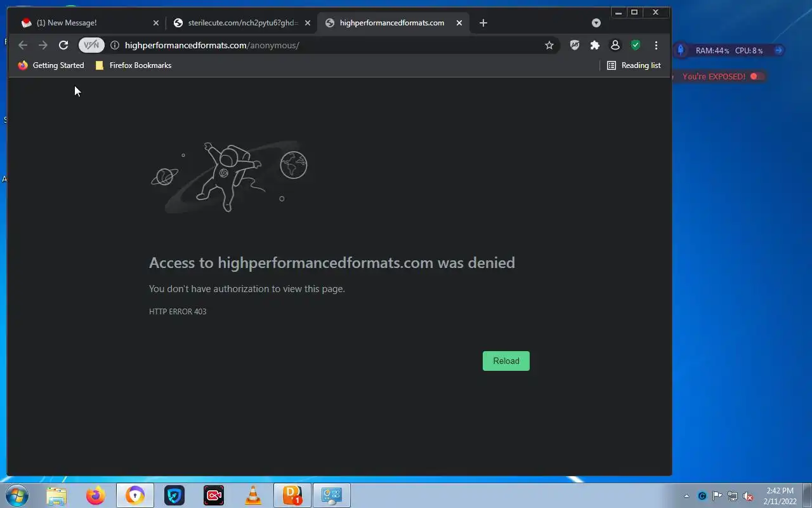Go back to the previous page
Screen dimensions: 812x508
pyautogui.click(x=23, y=45)
